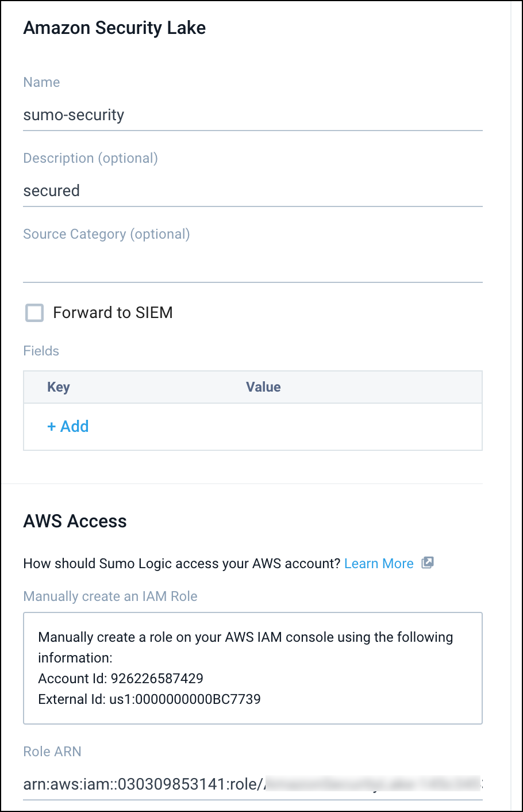Screen dimensions: 523x812
Task: Click the empty Source Category input
Action: pos(252,267)
